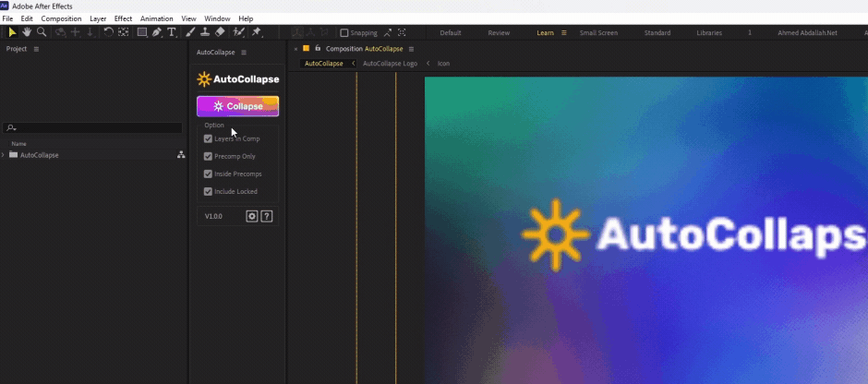Switch to the Libraries workspace
The width and height of the screenshot is (868, 384).
[x=709, y=32]
